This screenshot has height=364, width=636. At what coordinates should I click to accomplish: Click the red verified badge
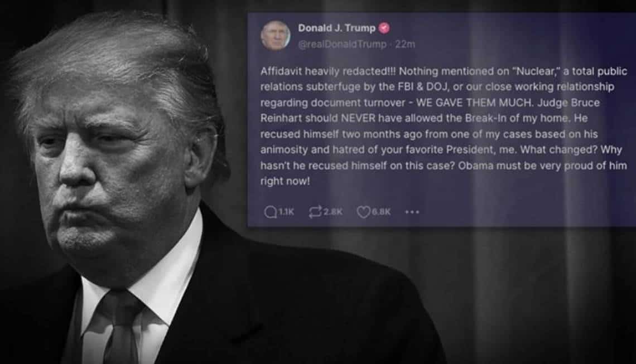point(384,28)
